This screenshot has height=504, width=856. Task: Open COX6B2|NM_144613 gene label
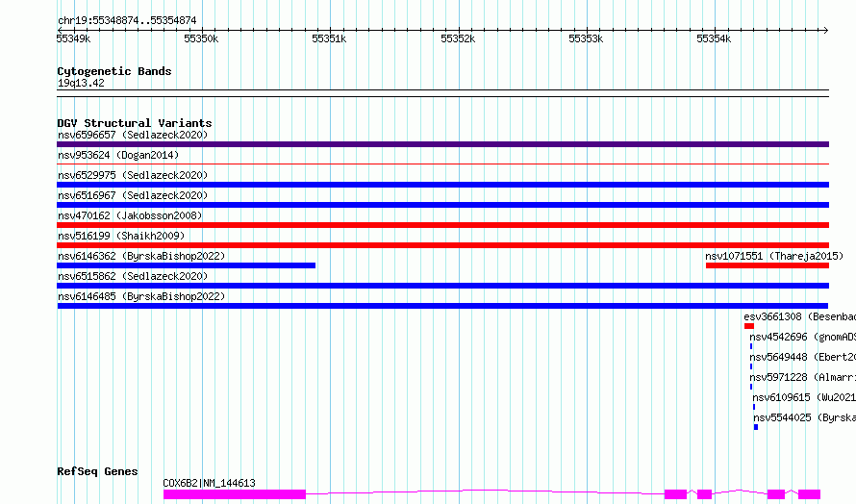click(x=209, y=483)
